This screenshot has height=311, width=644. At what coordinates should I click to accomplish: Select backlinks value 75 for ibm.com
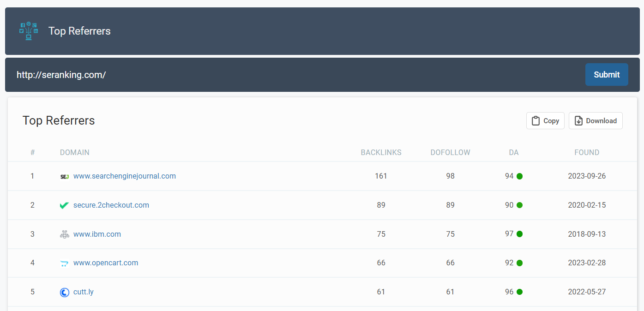coord(381,234)
